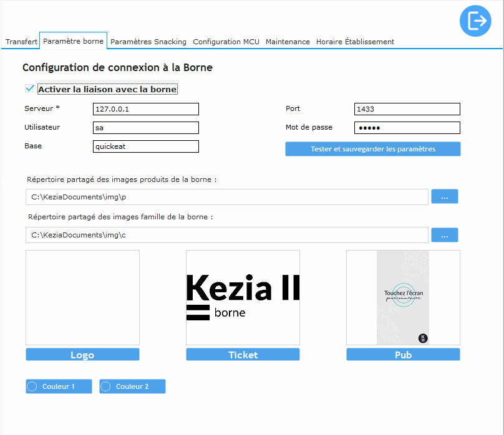Select the Kezia II ticket image preview
504x435 pixels.
click(x=243, y=297)
